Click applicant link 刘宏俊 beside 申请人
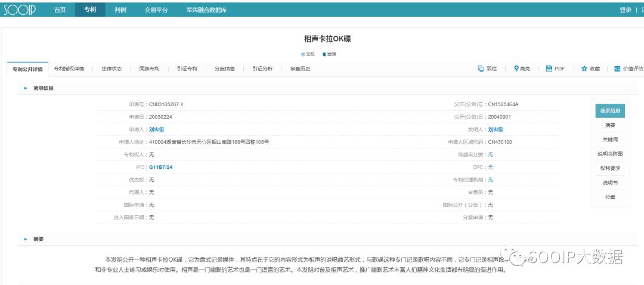 coord(156,129)
